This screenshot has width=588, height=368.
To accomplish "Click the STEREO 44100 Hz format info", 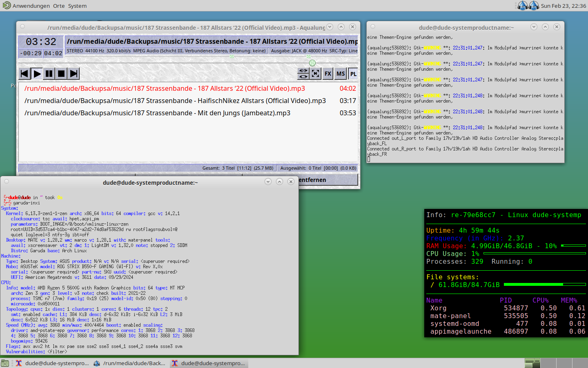I will click(166, 51).
